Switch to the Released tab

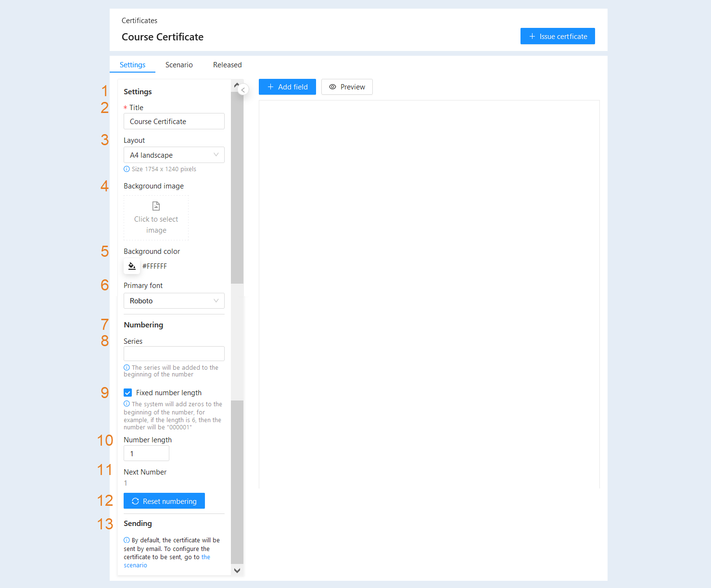pos(228,65)
